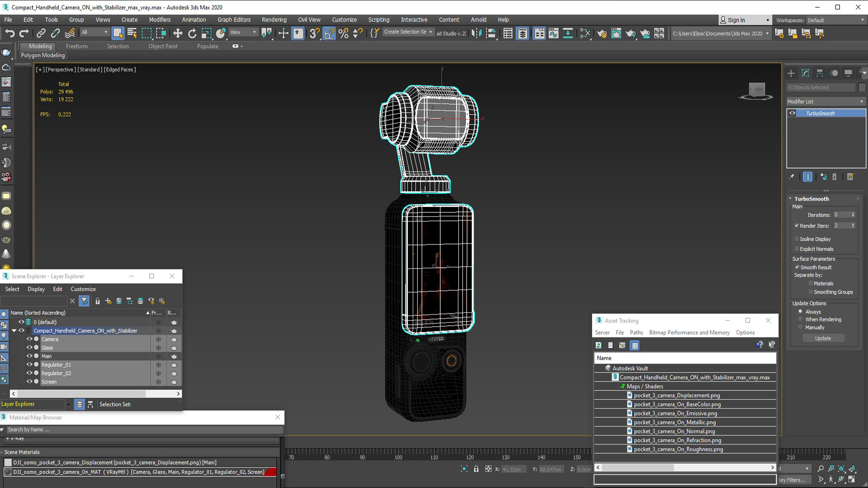Click the Update button
The width and height of the screenshot is (868, 488).
click(823, 338)
